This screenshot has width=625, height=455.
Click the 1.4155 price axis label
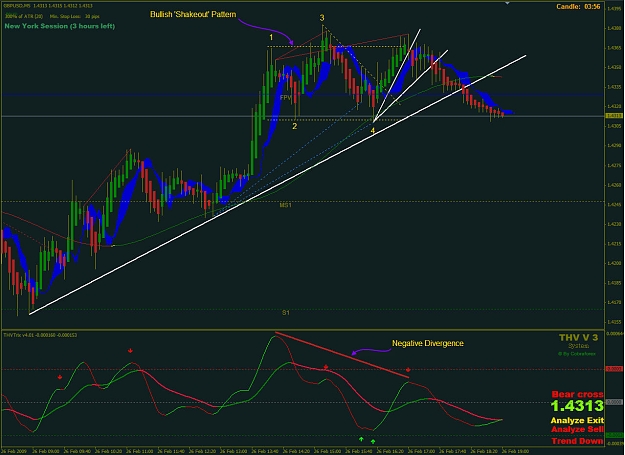[613, 322]
